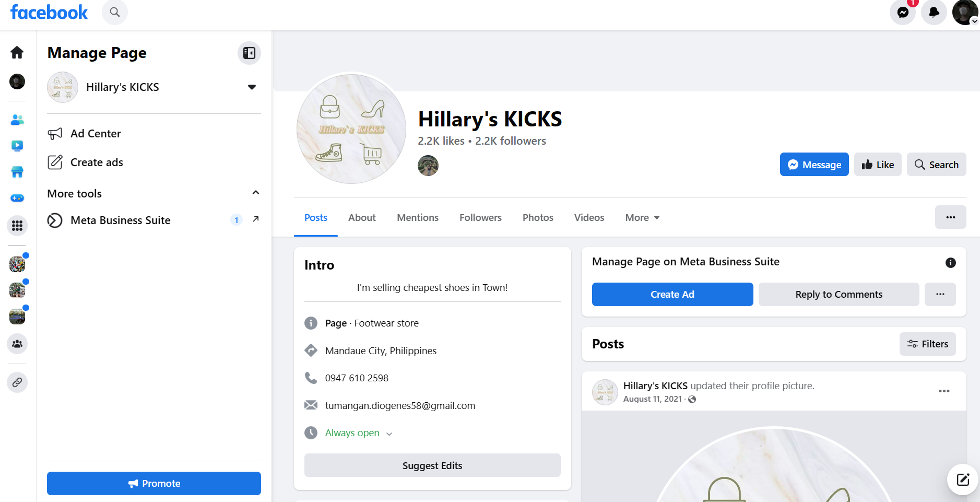Switch to the Photos tab
Screen dimensions: 980x502
click(x=538, y=218)
